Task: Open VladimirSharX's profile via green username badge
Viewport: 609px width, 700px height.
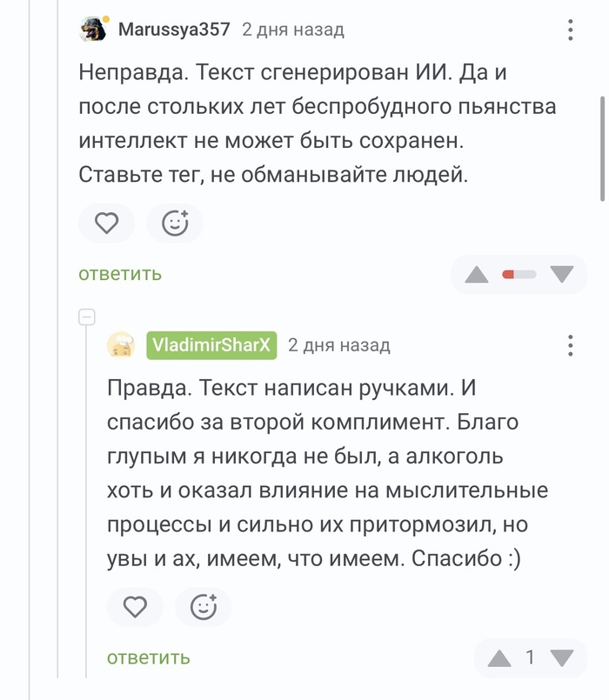Action: coord(211,345)
